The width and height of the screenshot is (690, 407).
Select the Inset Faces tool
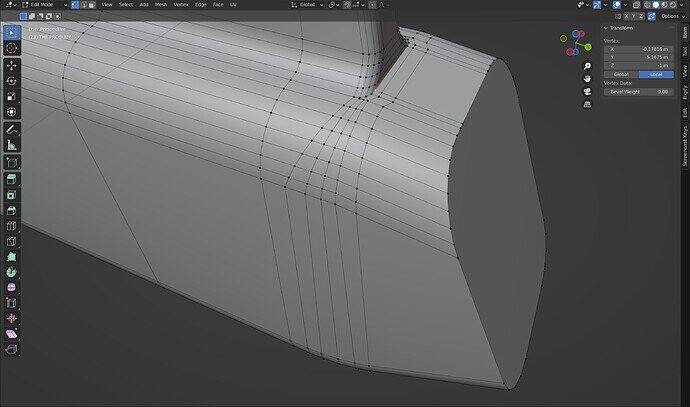(12, 195)
